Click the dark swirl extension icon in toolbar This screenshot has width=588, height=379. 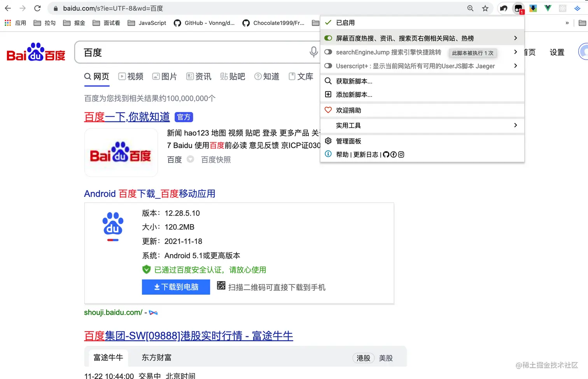pos(504,8)
